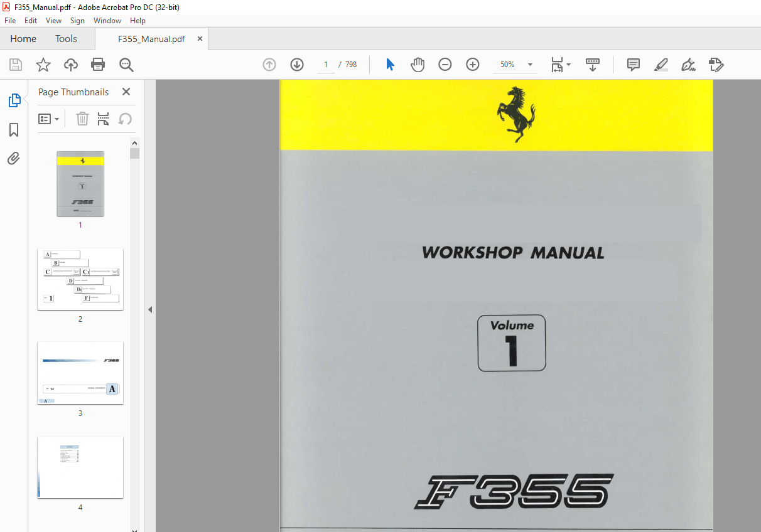Click the scrolling mode keyboard icon
The image size is (761, 532).
[593, 65]
